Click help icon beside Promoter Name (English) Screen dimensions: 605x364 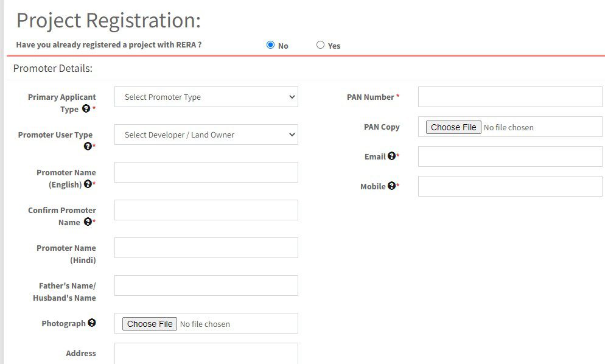point(88,184)
